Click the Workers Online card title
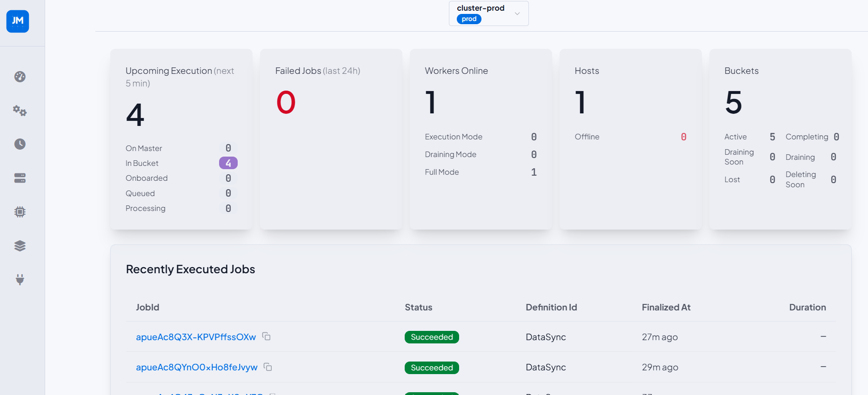The height and width of the screenshot is (395, 868). pyautogui.click(x=456, y=71)
